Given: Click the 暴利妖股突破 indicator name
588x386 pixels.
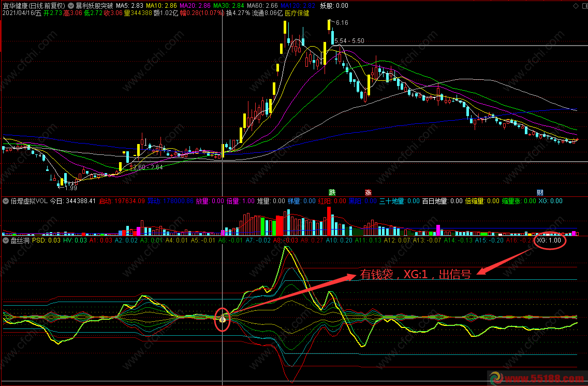Looking at the screenshot, I should coord(94,6).
